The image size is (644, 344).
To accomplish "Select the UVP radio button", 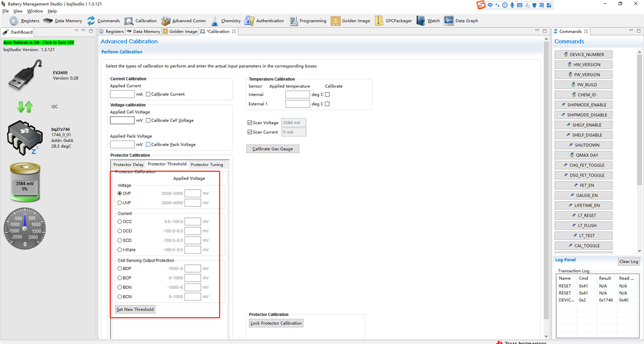I will pyautogui.click(x=120, y=203).
